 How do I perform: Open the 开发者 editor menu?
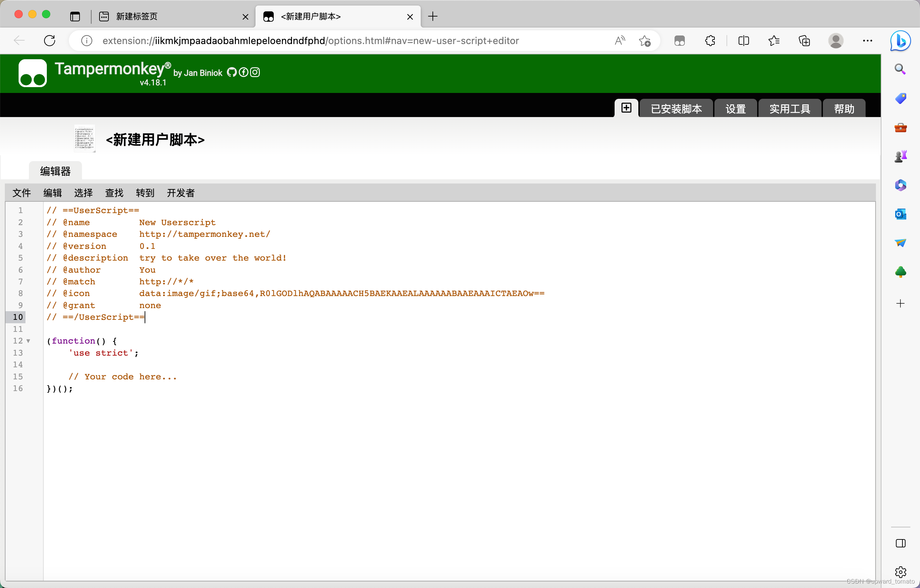(181, 193)
